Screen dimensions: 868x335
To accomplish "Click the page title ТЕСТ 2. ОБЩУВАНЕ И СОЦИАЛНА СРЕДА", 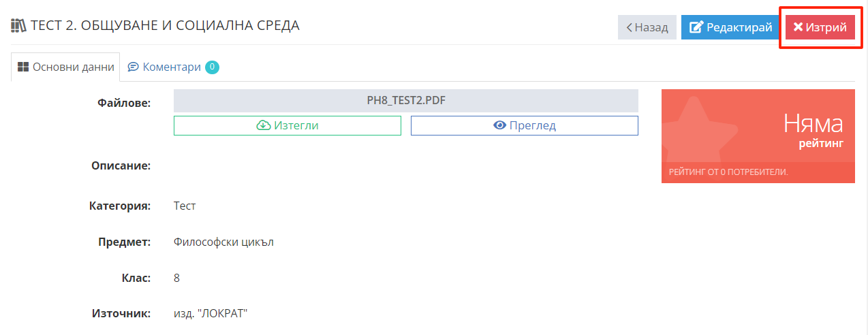I will pyautogui.click(x=165, y=26).
